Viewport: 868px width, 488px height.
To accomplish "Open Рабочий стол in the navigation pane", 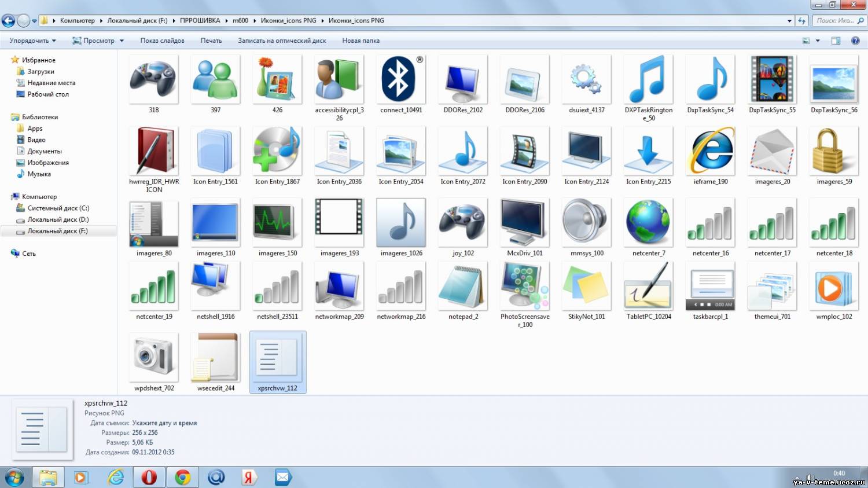I will [48, 94].
